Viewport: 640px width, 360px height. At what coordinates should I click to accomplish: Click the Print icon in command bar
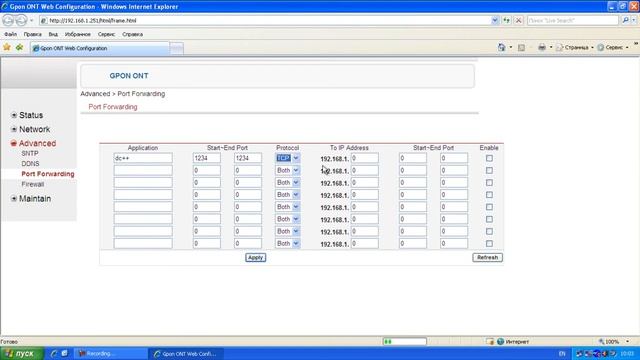[x=542, y=47]
